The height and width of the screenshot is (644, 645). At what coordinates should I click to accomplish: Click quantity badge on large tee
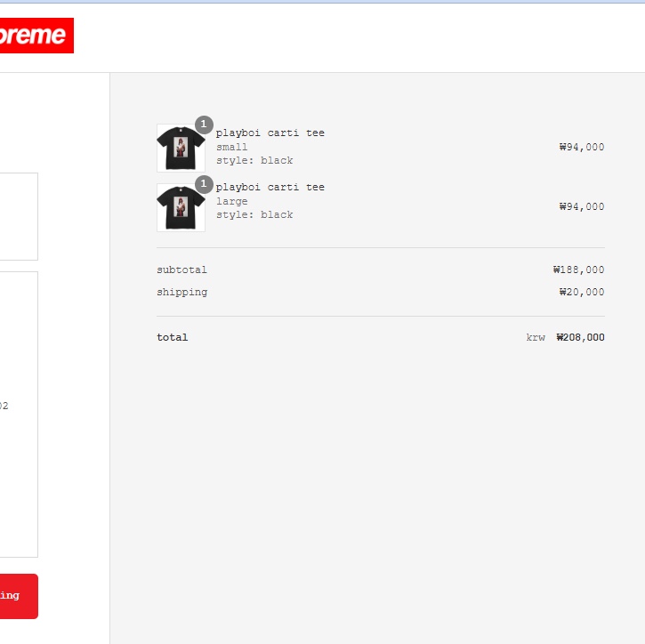click(x=204, y=184)
